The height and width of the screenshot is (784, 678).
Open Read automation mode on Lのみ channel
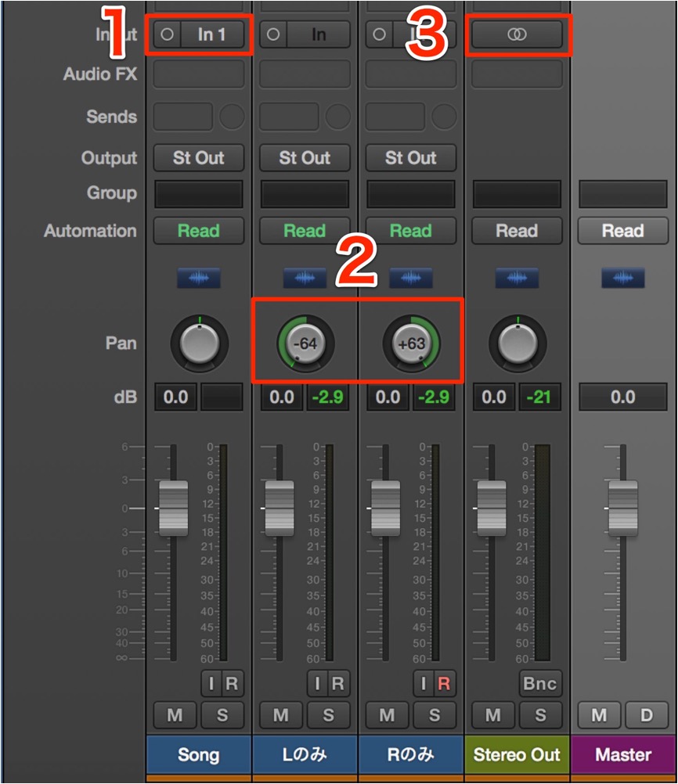pos(305,231)
